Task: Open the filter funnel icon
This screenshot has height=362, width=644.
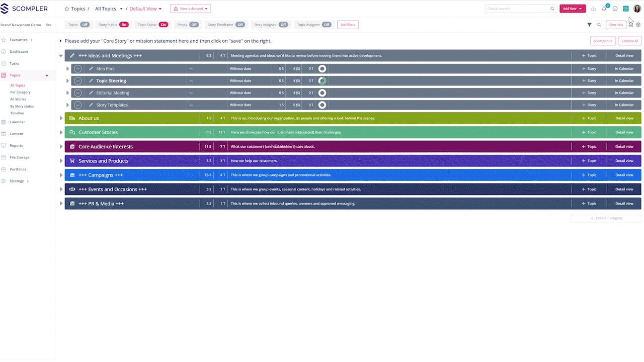Action: (x=589, y=25)
